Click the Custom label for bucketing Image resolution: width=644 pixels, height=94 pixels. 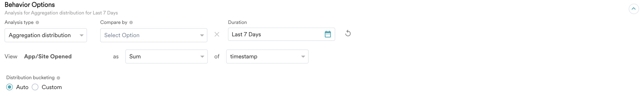click(x=52, y=87)
